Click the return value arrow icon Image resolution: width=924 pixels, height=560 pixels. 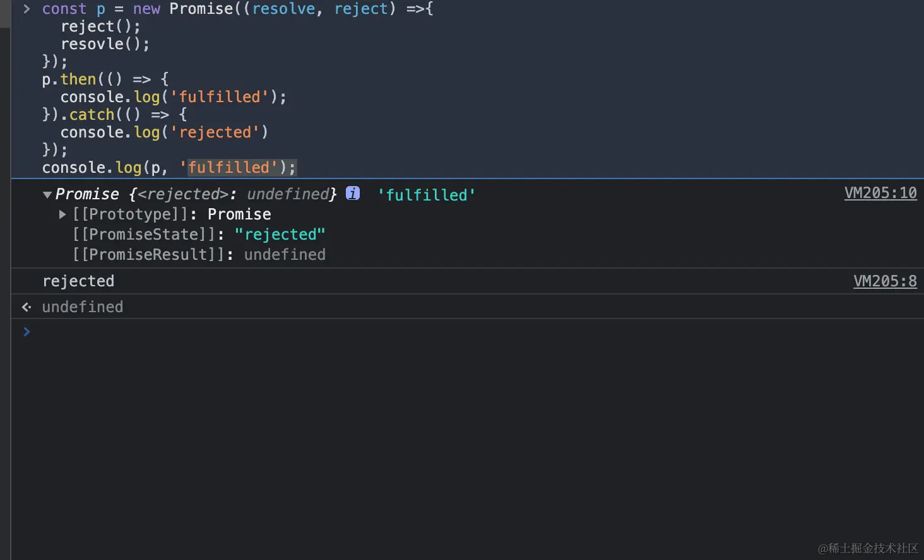(x=27, y=307)
